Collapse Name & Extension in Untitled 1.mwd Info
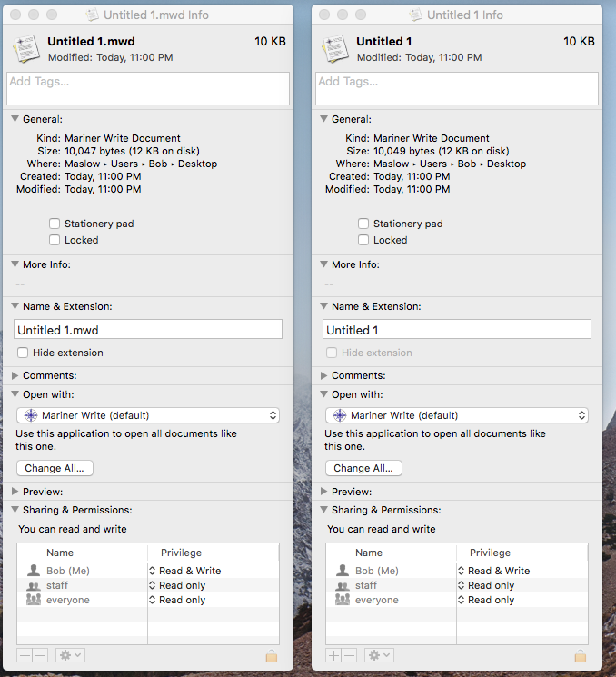The width and height of the screenshot is (616, 677). tap(15, 306)
